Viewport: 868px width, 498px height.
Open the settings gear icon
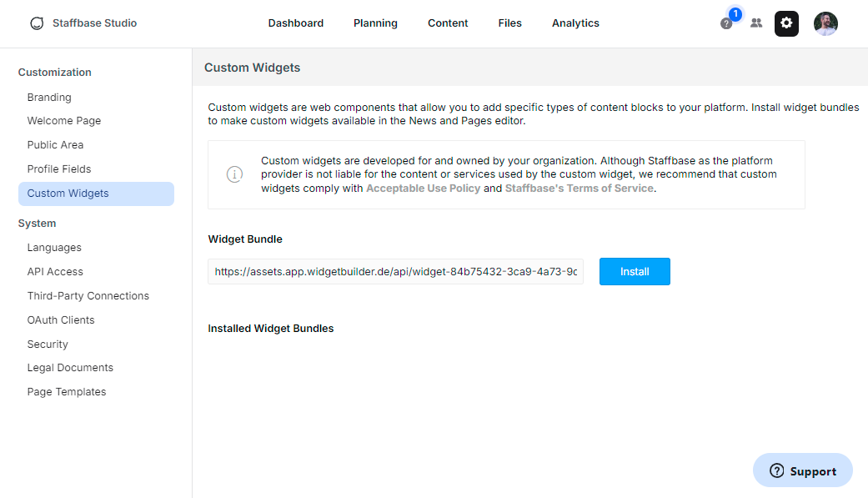tap(786, 23)
